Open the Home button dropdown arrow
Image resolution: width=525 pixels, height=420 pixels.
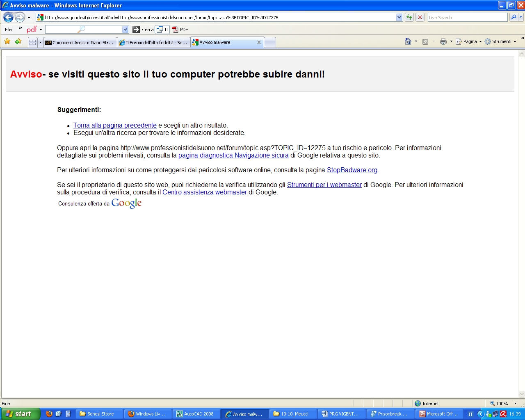(416, 41)
